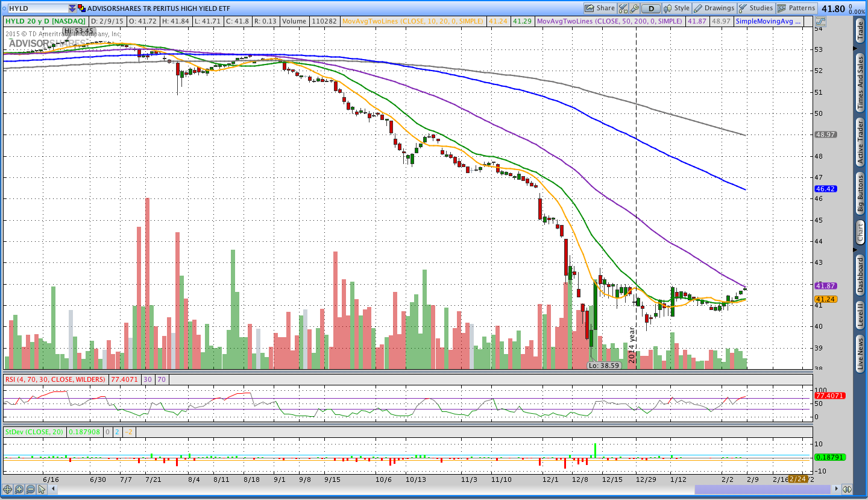Click the SimpleMovingAvg study label

tap(768, 21)
